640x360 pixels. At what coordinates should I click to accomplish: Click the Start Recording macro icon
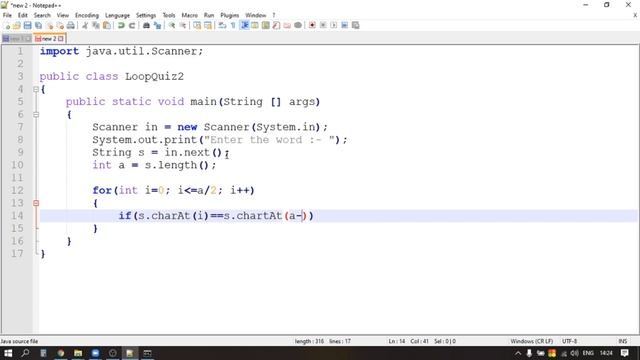312,25
